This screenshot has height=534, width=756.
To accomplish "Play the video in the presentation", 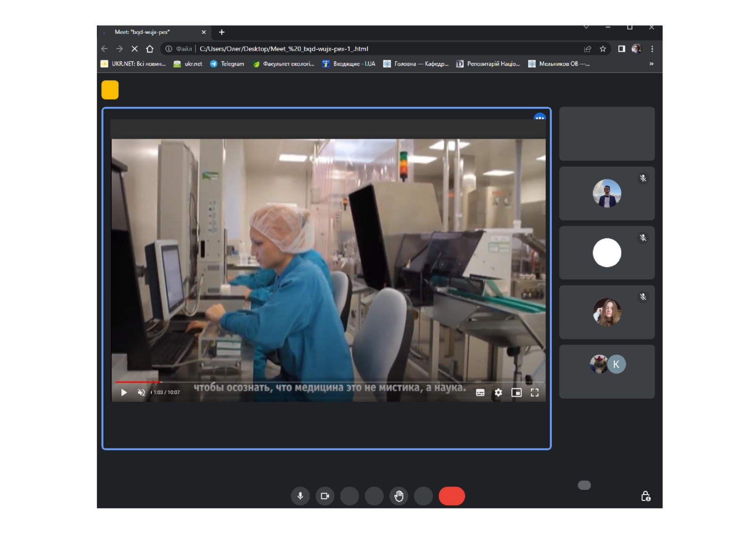I will (x=124, y=392).
